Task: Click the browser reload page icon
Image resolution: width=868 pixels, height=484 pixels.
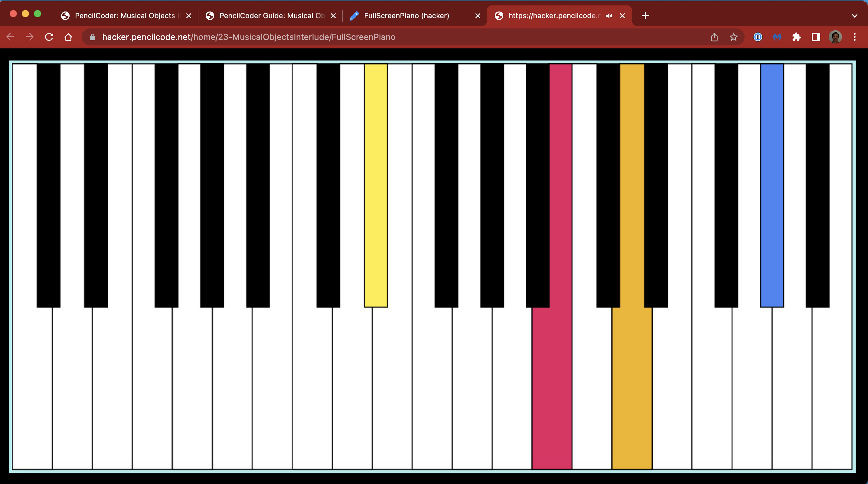Action: pyautogui.click(x=49, y=37)
